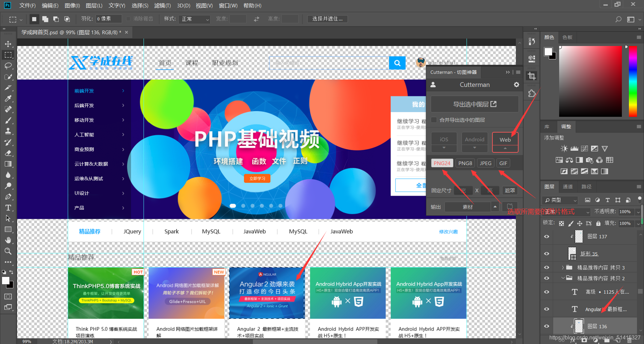Select the Brush tool
The image size is (644, 344).
(x=8, y=120)
